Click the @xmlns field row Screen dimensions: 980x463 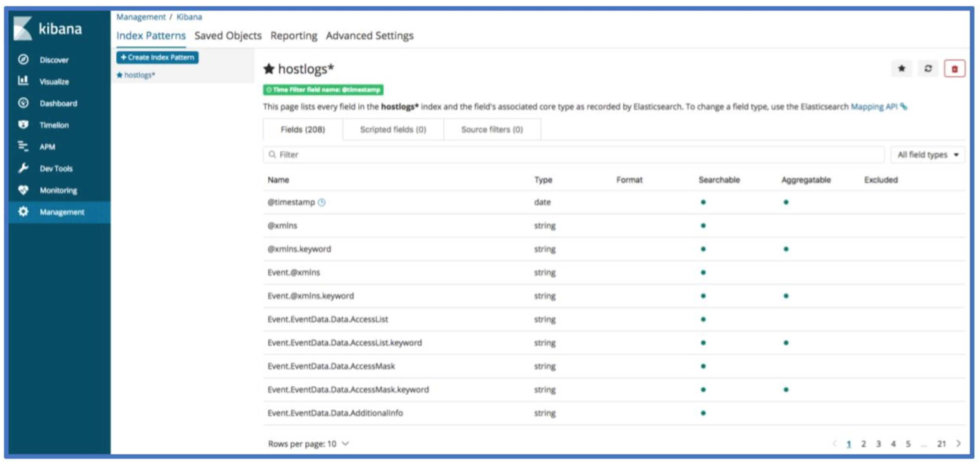(x=614, y=226)
